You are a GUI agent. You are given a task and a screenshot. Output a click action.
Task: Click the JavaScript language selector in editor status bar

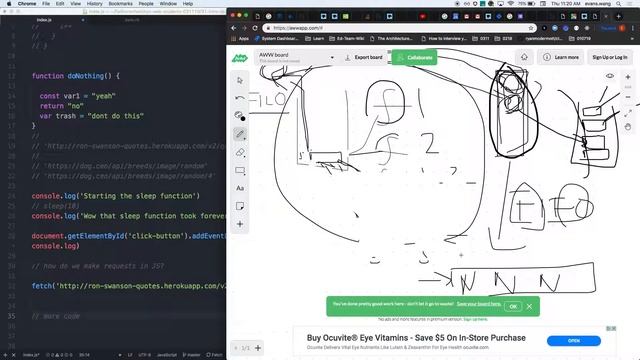pos(167,355)
